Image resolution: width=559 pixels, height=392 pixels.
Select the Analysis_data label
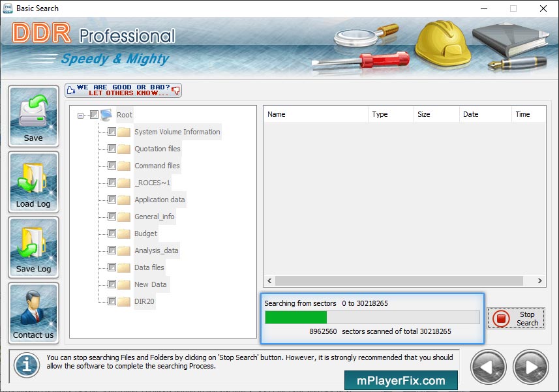click(156, 250)
